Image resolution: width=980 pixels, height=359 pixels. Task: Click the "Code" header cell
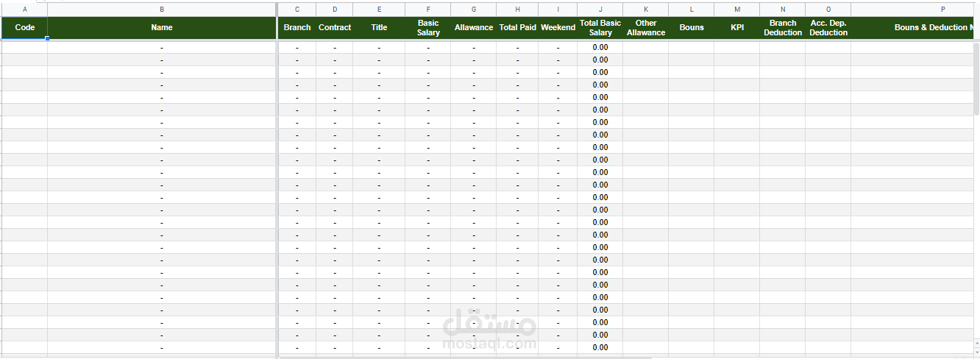click(x=25, y=28)
